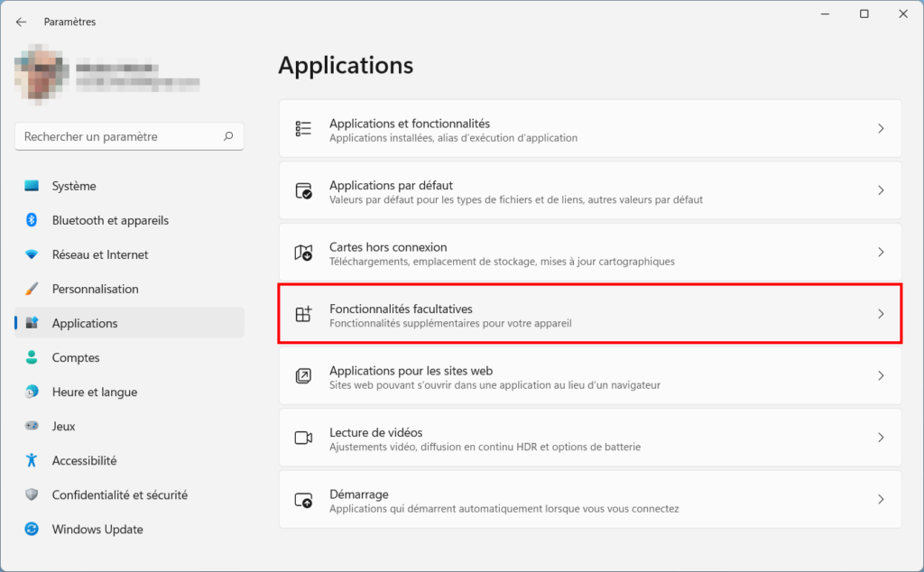Click the Comptes person icon
The width and height of the screenshot is (924, 572).
[x=32, y=357]
